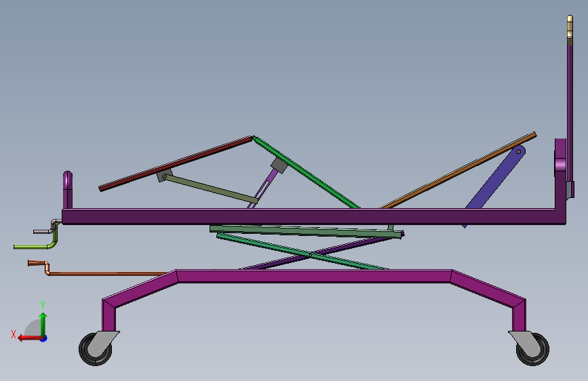Select the orange crank handle grip
Screen dimensions: 588x381
[36, 263]
